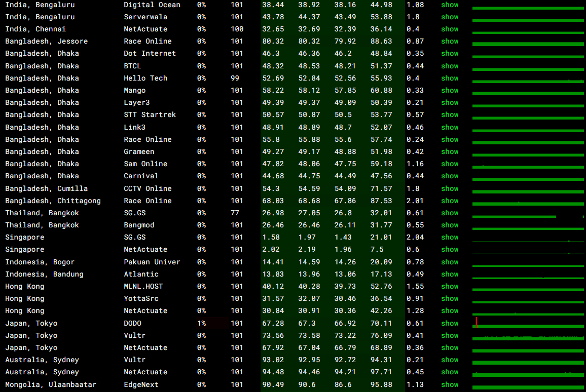Click the Tokyo DODO latency graph
The width and height of the screenshot is (586, 392).
(x=528, y=323)
